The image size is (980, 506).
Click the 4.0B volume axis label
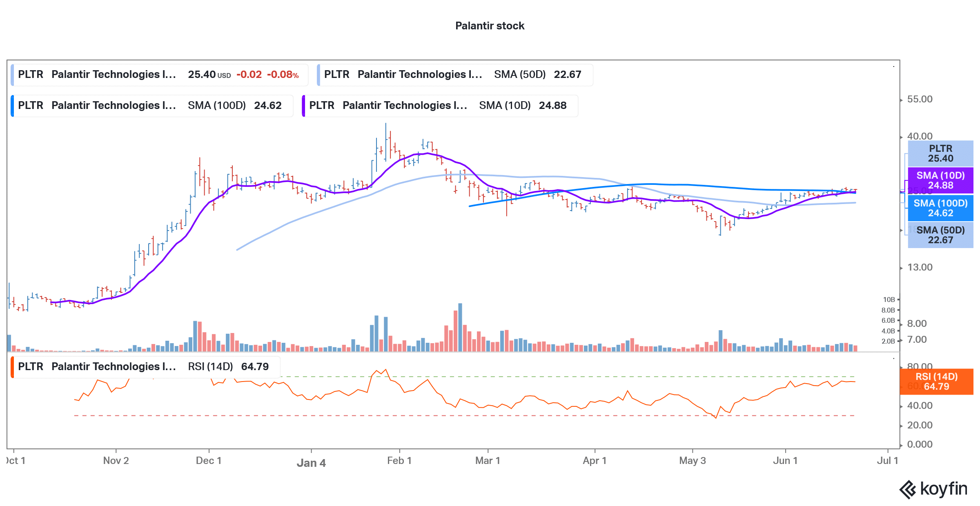click(x=888, y=331)
